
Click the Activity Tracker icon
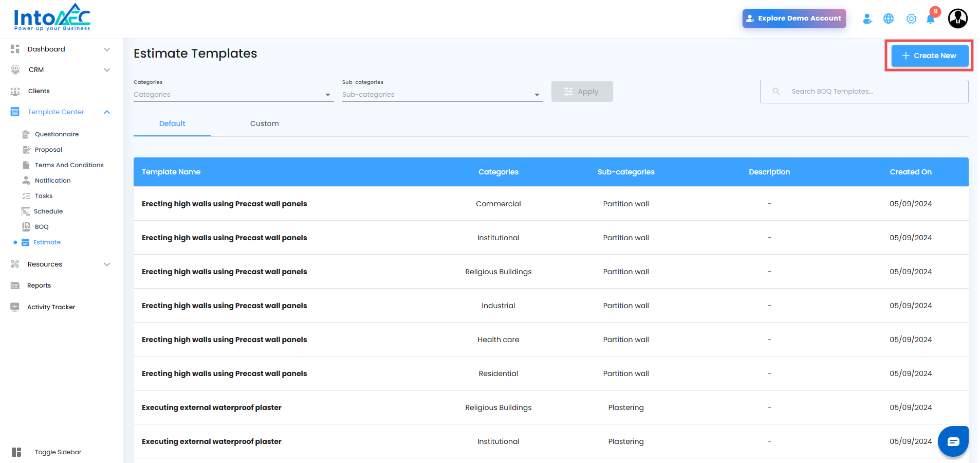15,307
